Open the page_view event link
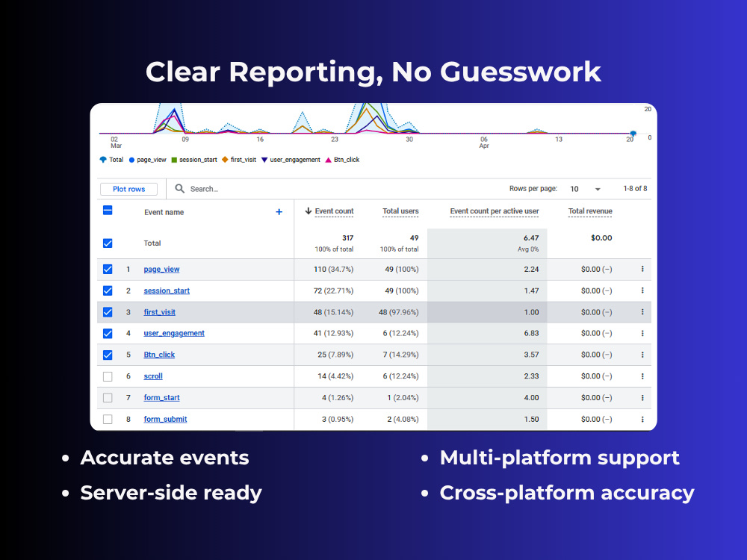This screenshot has height=560, width=747. click(161, 269)
